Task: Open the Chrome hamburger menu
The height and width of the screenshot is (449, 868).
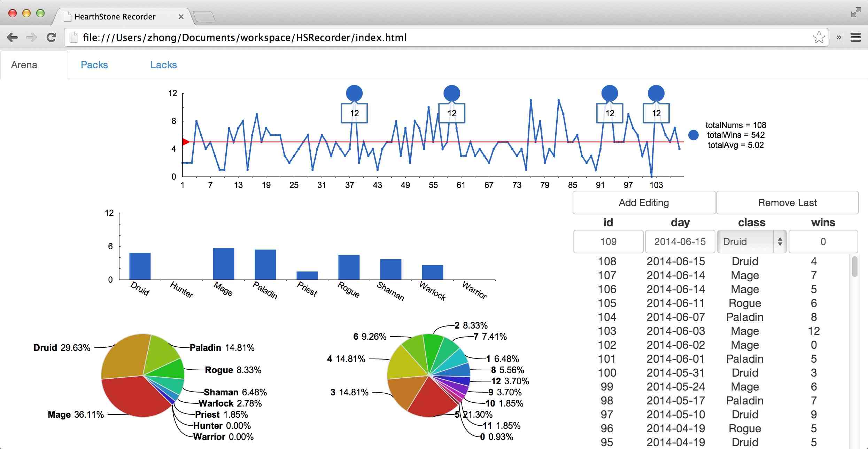Action: pyautogui.click(x=855, y=37)
